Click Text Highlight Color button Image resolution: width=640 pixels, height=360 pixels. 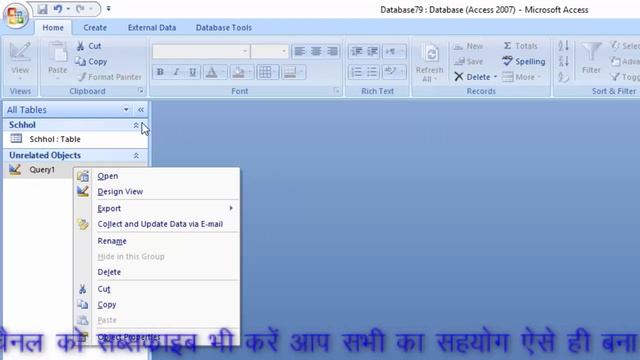pyautogui.click(x=391, y=72)
